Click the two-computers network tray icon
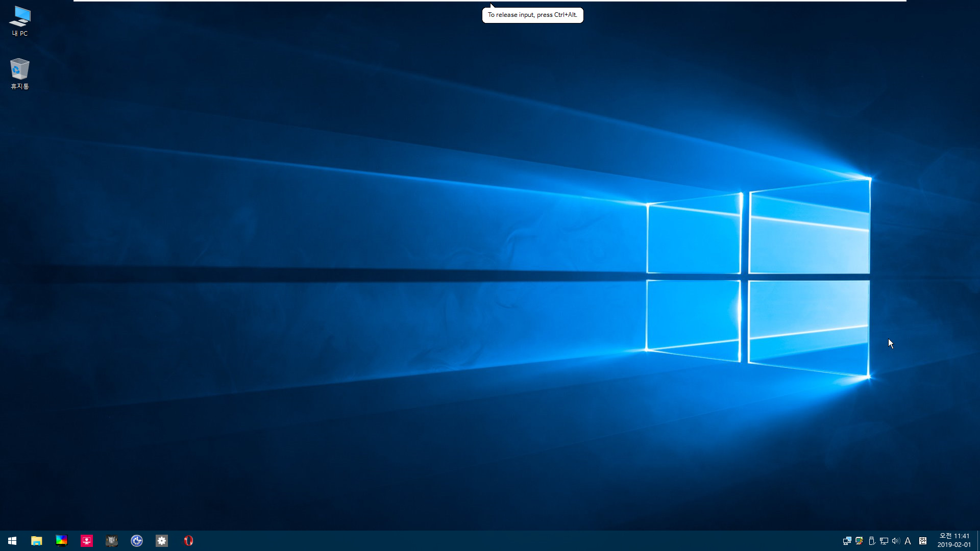The width and height of the screenshot is (980, 551). coord(847,541)
